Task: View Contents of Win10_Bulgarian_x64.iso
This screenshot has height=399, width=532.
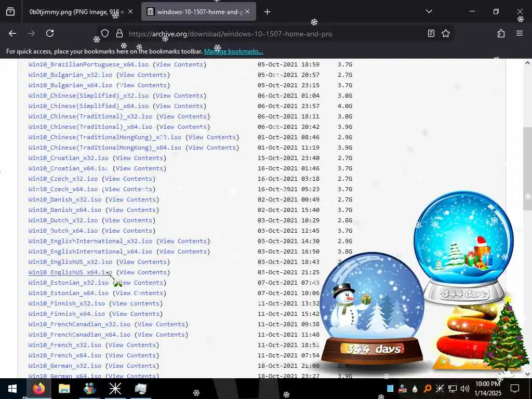Action: pyautogui.click(x=143, y=85)
